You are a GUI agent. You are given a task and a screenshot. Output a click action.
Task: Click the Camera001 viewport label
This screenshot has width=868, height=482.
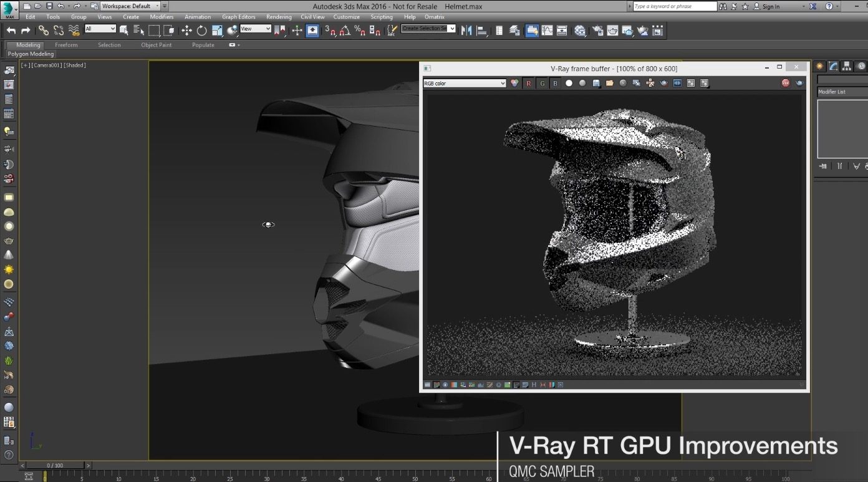(x=46, y=65)
